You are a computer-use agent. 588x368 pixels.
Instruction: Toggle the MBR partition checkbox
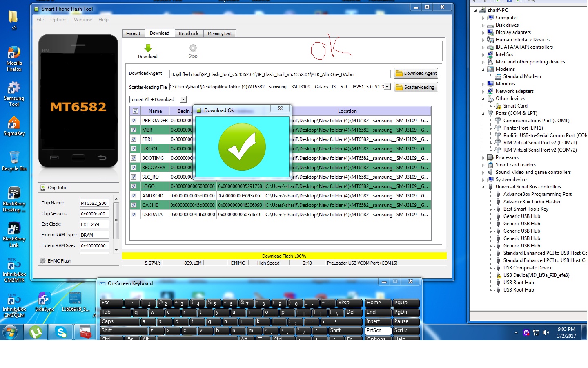134,130
